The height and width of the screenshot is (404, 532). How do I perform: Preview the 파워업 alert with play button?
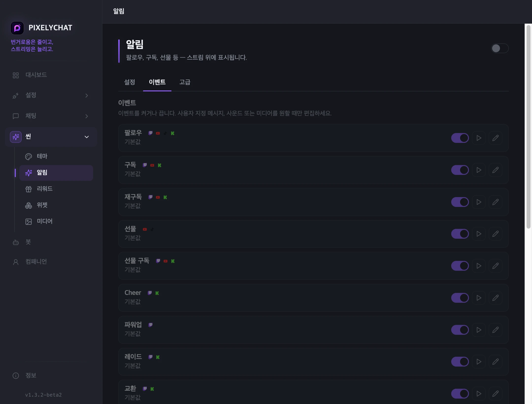click(x=479, y=330)
